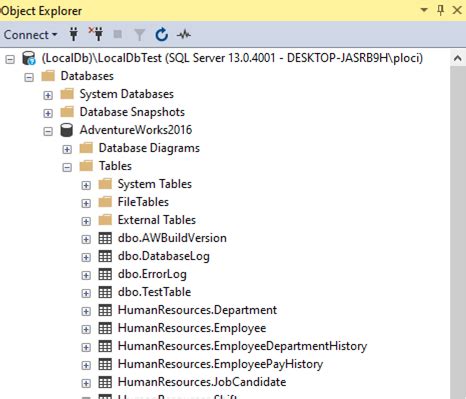
Task: Click the dbo.DatabaseLog table grid icon
Action: pos(105,256)
